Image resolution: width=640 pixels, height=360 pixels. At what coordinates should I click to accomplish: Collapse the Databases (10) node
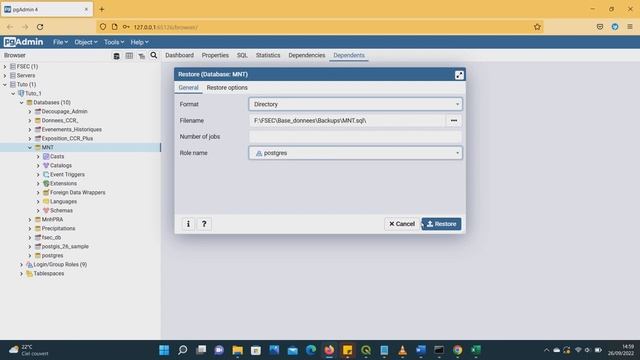(22, 102)
